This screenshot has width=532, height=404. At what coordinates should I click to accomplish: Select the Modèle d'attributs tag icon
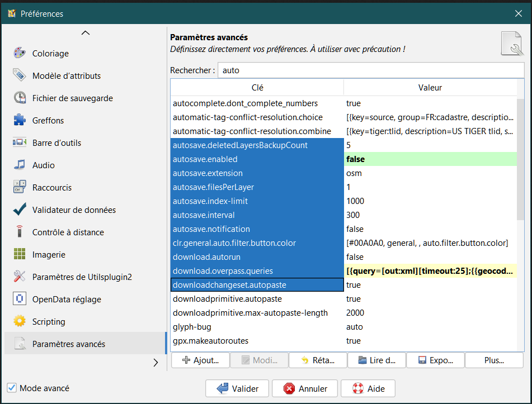20,75
